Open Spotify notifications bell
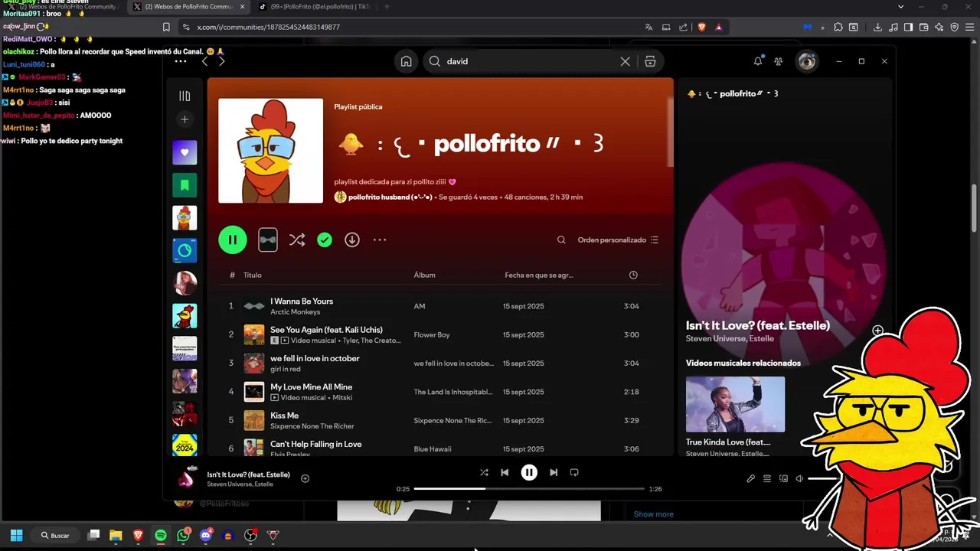980x551 pixels. tap(758, 61)
